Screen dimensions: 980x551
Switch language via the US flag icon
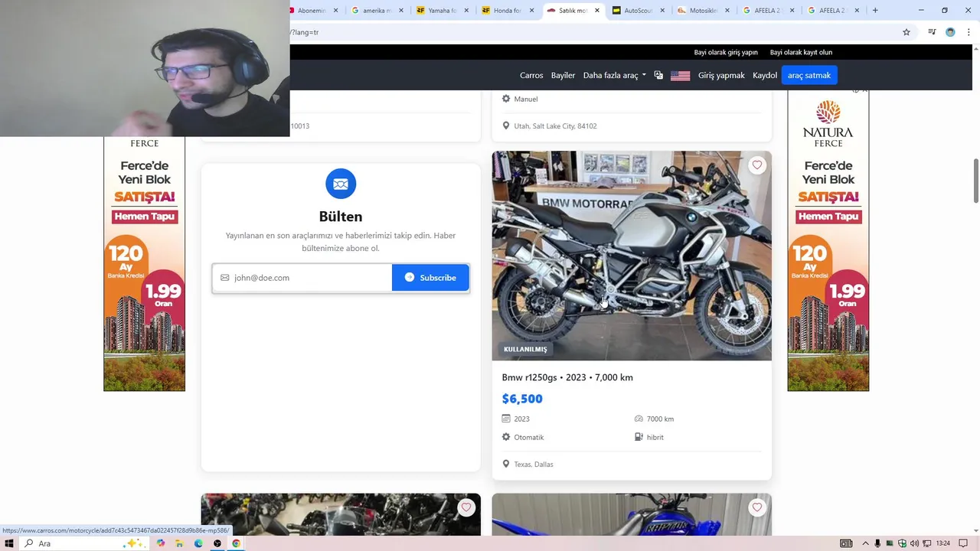[x=680, y=76]
